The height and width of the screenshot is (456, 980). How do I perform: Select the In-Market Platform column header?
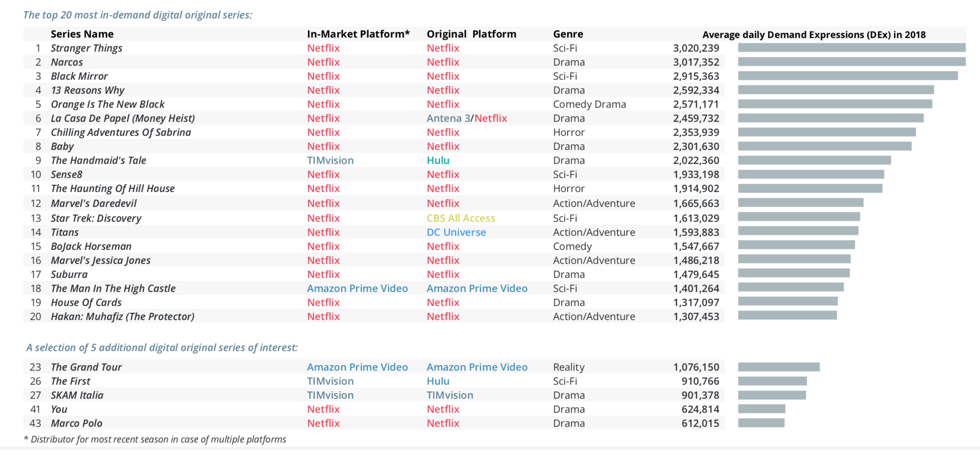[x=358, y=34]
